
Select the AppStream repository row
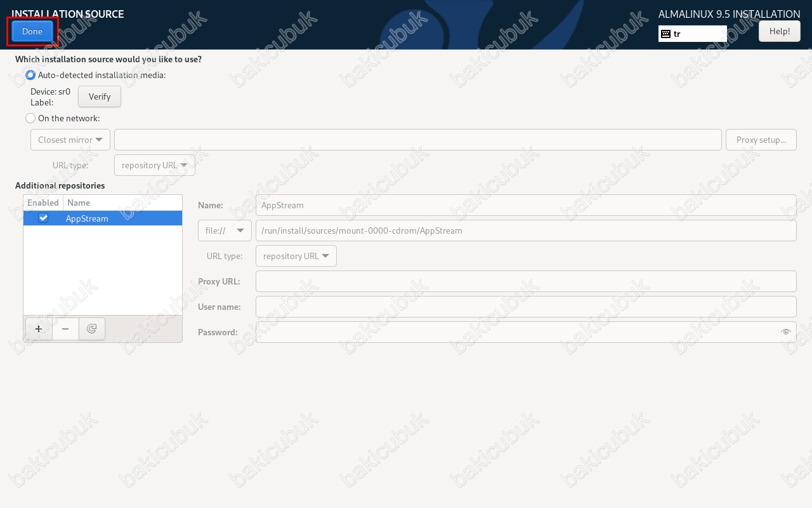click(x=103, y=218)
